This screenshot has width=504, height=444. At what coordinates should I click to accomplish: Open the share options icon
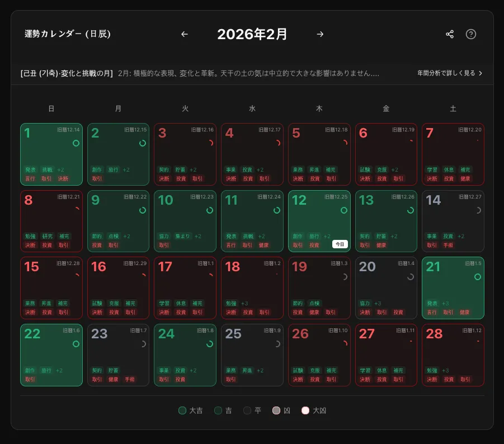click(450, 34)
